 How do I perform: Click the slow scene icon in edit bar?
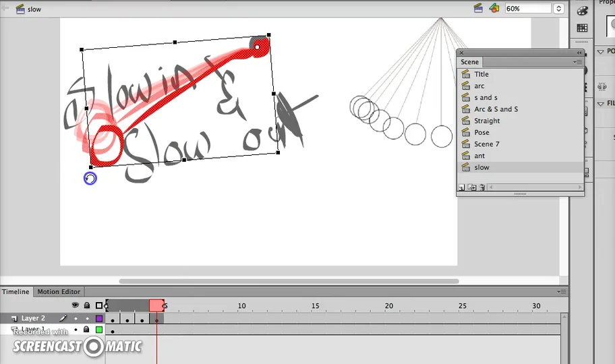coord(20,9)
